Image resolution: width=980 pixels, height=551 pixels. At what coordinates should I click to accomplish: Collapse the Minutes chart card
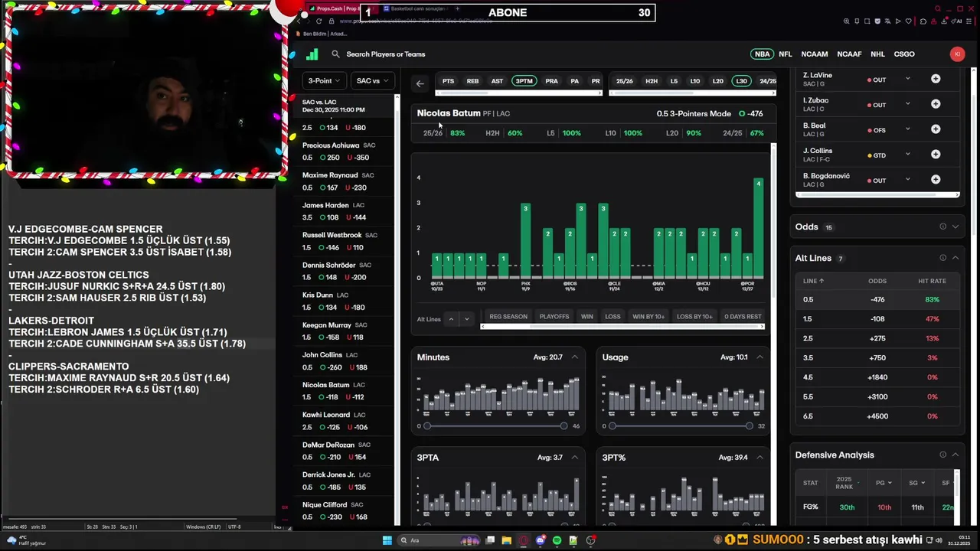[574, 357]
